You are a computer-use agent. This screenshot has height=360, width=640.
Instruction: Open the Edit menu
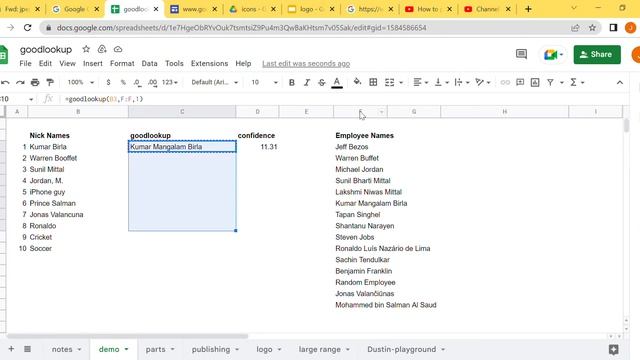click(45, 64)
